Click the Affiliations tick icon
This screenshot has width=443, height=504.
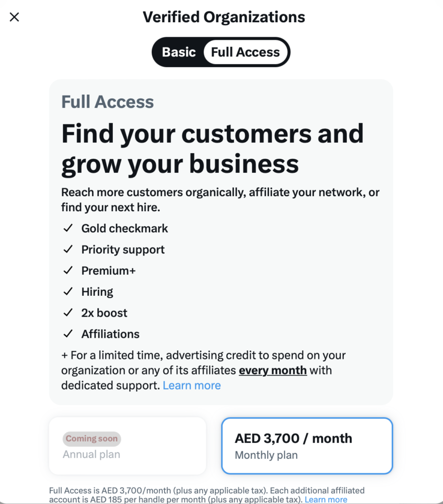pos(68,334)
